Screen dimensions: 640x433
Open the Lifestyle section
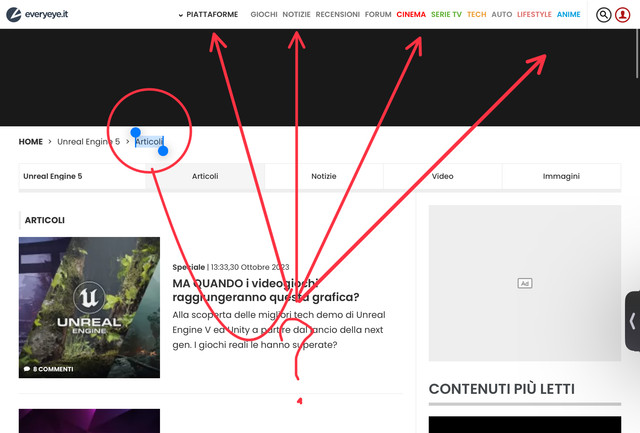pyautogui.click(x=534, y=15)
